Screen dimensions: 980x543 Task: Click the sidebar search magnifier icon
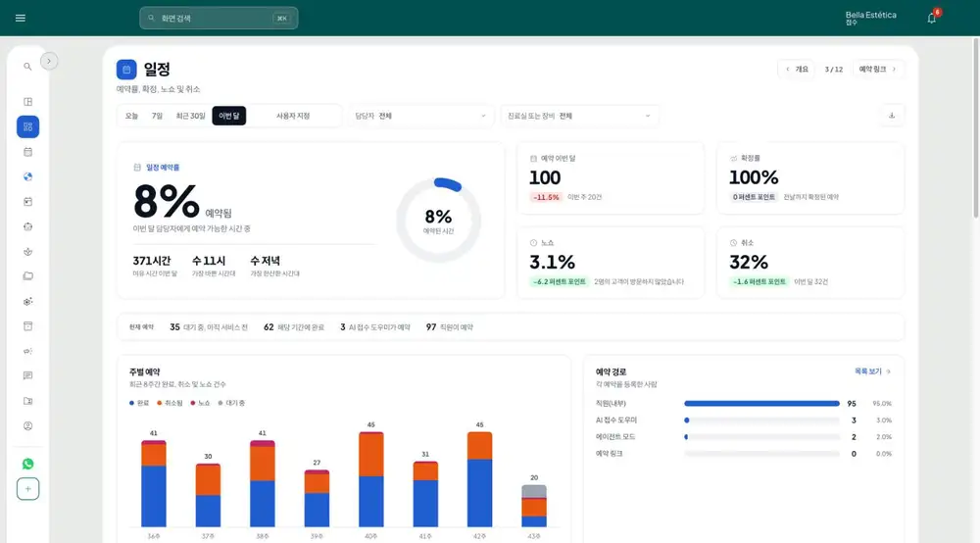coord(27,67)
